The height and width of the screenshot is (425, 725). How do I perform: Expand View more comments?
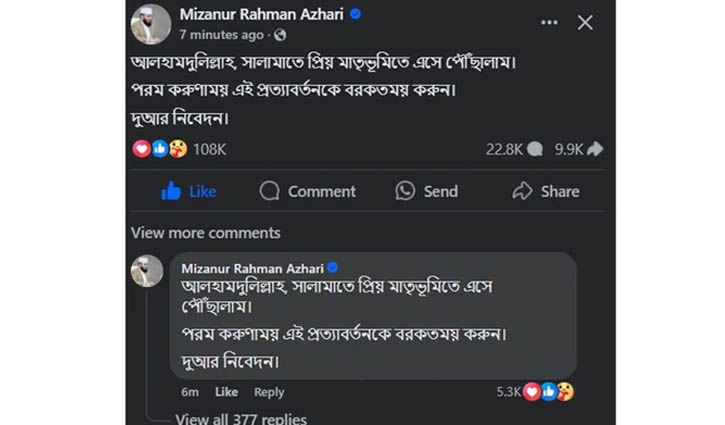205,233
